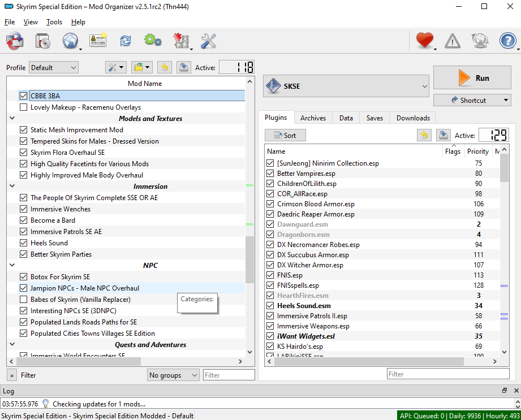Open executables editor green gears icon
This screenshot has height=420, width=521.
point(152,41)
